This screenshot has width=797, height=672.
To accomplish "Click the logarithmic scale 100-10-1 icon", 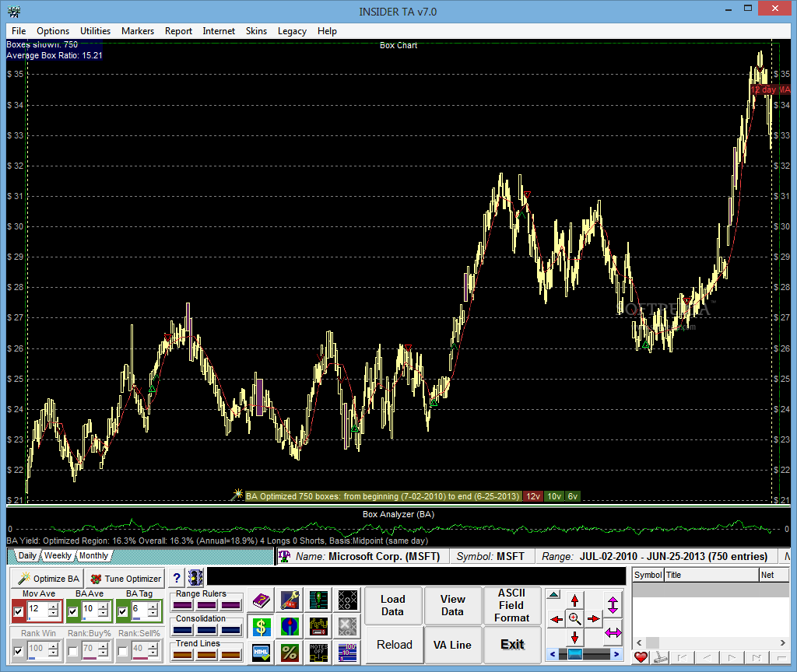I will click(x=348, y=653).
